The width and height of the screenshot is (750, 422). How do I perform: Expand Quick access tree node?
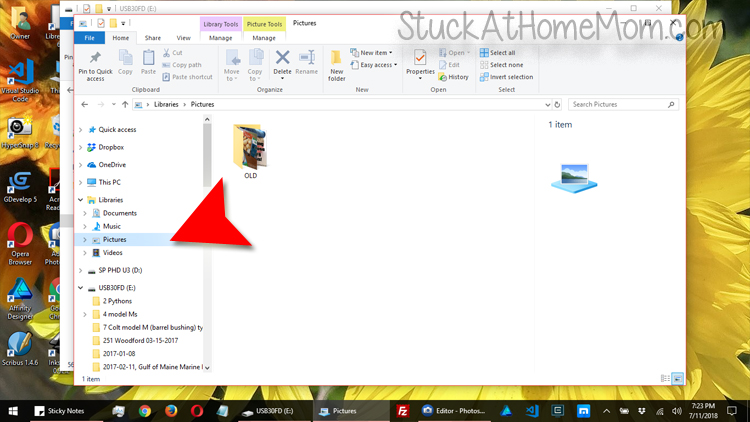coord(80,130)
